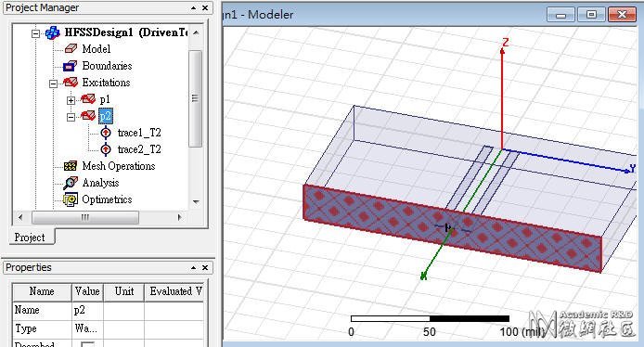
Task: Open the Boundaries node icon
Action: pos(70,66)
